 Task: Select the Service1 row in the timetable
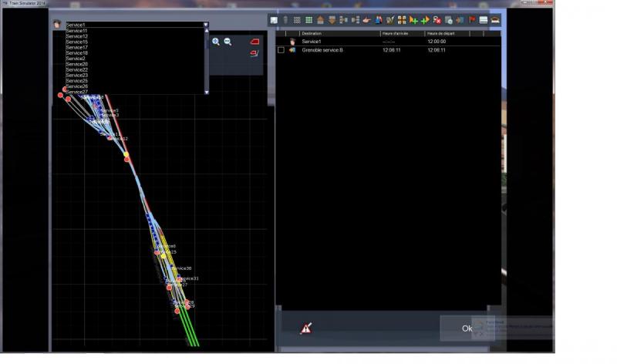(388, 42)
